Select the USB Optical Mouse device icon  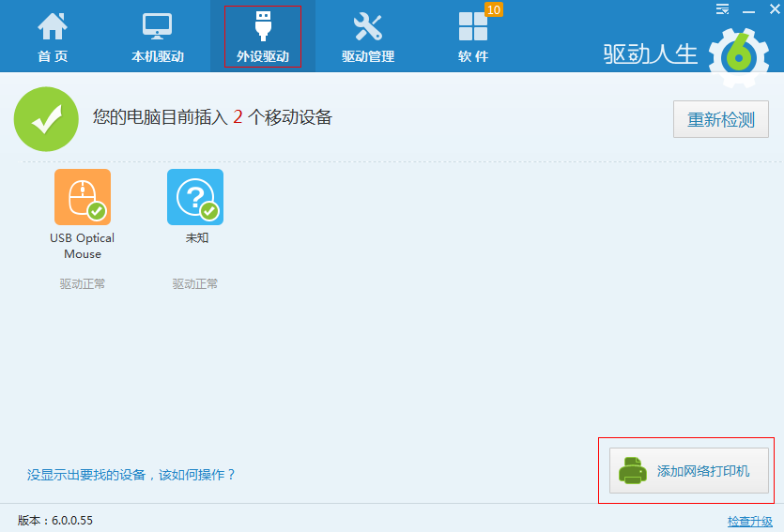[83, 197]
